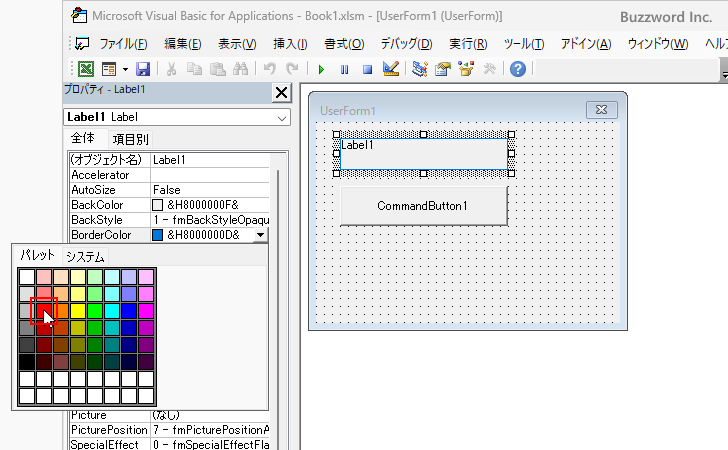728x450 pixels.
Task: Open the 書式(O) menu
Action: click(x=344, y=44)
